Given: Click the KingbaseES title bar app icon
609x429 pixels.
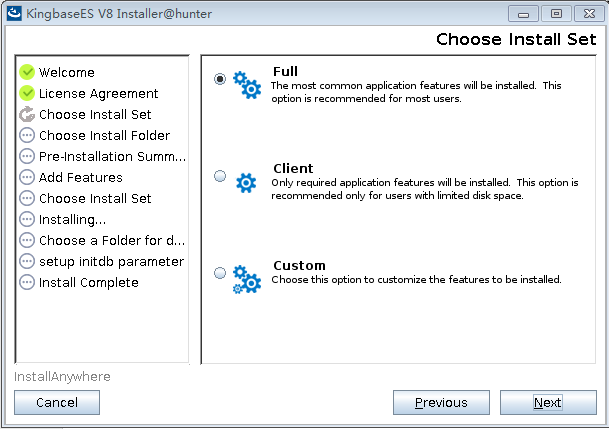Looking at the screenshot, I should click(x=15, y=13).
